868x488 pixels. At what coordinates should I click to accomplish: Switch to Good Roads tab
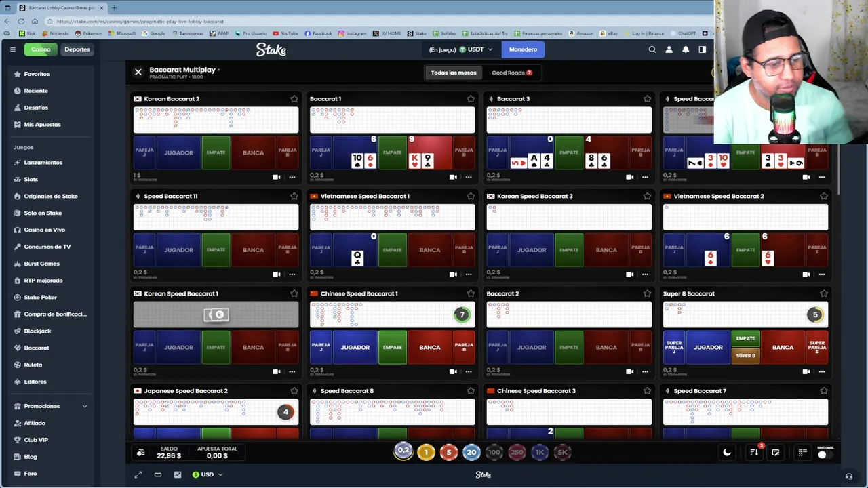pos(512,73)
